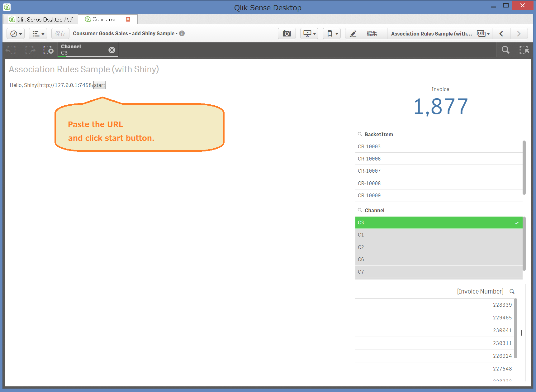Viewport: 536px width, 392px height.
Task: Click the Shiny URL input field
Action: [66, 85]
